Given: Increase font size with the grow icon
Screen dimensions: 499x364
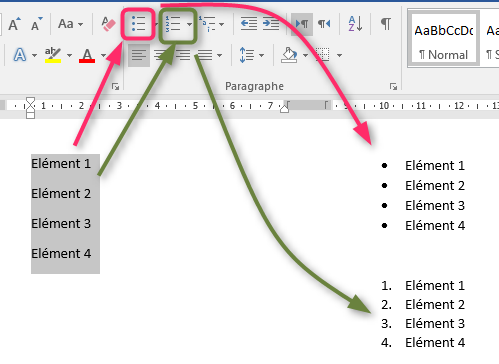Looking at the screenshot, I should click(14, 24).
